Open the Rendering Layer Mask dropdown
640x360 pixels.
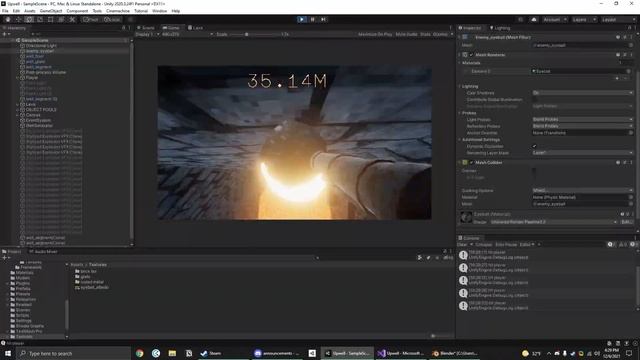[583, 153]
